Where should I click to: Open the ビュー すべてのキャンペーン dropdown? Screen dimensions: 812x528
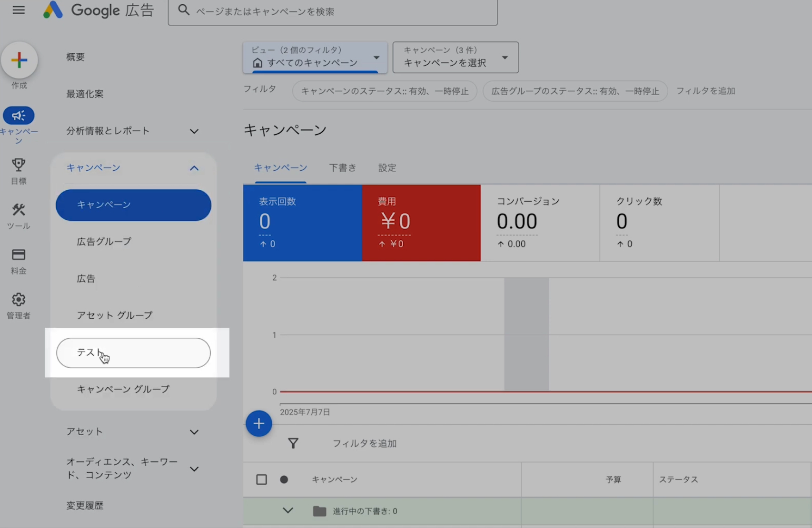315,57
